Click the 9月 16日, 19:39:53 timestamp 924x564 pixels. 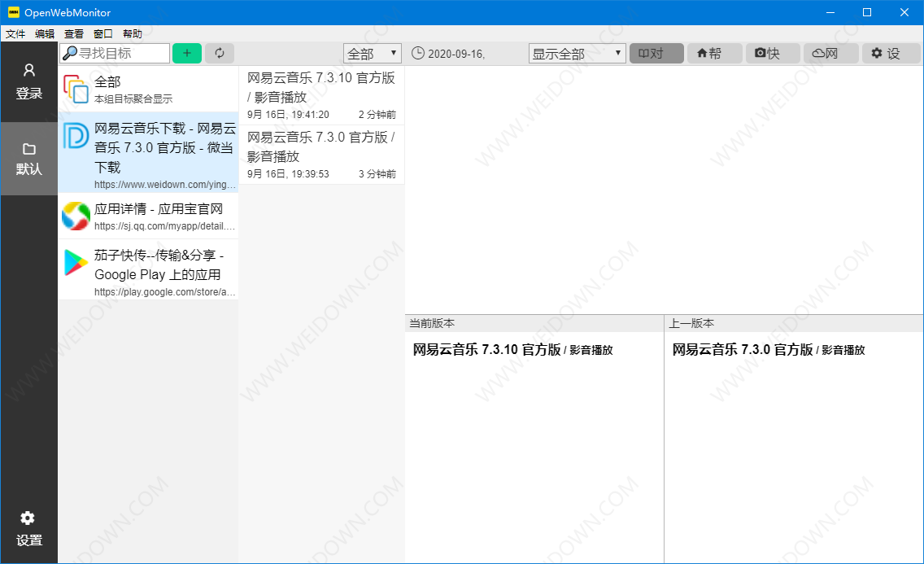pyautogui.click(x=288, y=174)
